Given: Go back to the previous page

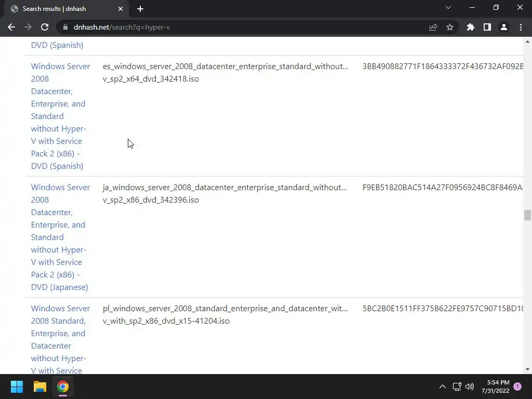Looking at the screenshot, I should pyautogui.click(x=11, y=27).
